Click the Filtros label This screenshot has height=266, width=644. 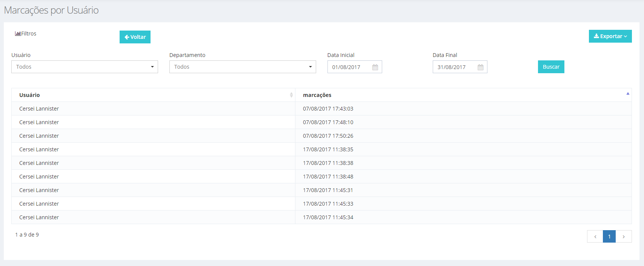(29, 34)
